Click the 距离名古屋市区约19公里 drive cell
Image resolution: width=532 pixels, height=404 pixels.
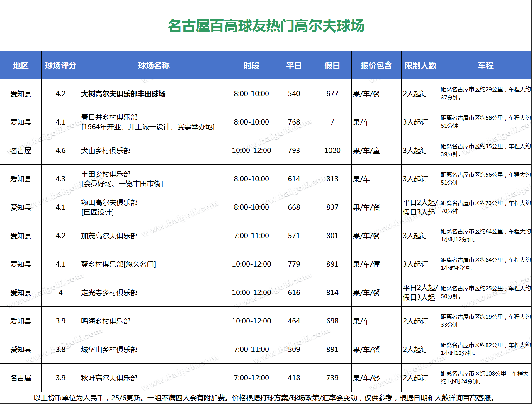(x=486, y=321)
